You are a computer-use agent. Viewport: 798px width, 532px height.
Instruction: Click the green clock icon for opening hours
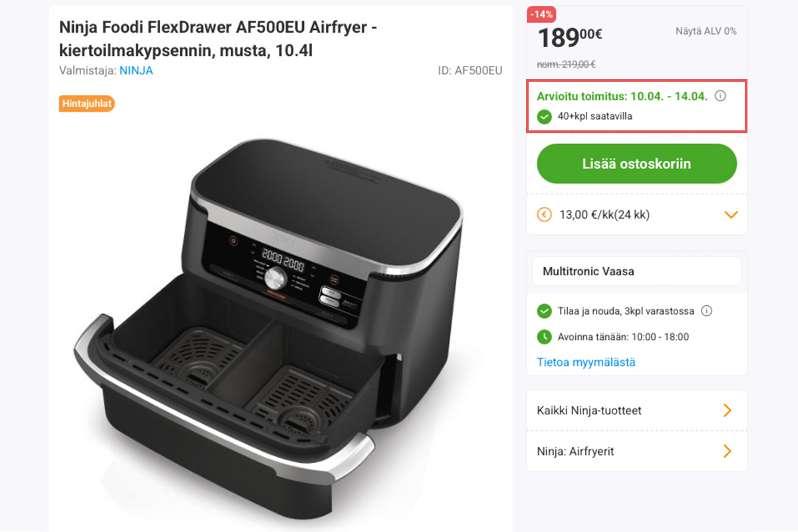click(545, 336)
